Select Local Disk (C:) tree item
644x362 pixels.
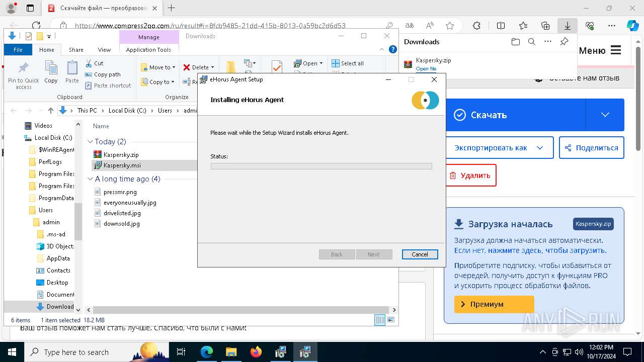(x=49, y=138)
